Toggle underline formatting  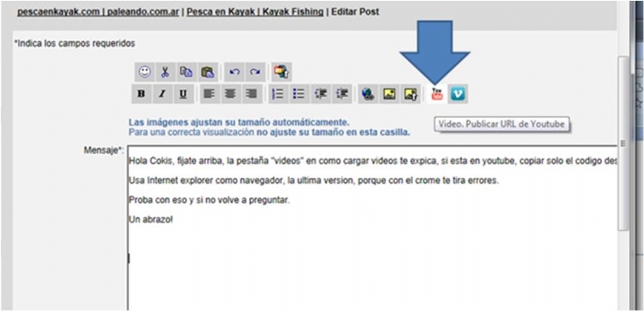tap(184, 95)
